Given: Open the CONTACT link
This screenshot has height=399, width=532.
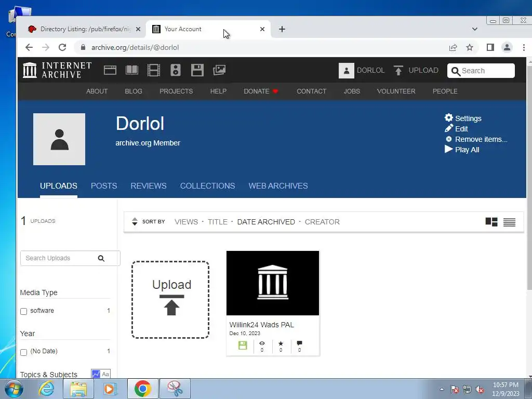Looking at the screenshot, I should coord(312,91).
